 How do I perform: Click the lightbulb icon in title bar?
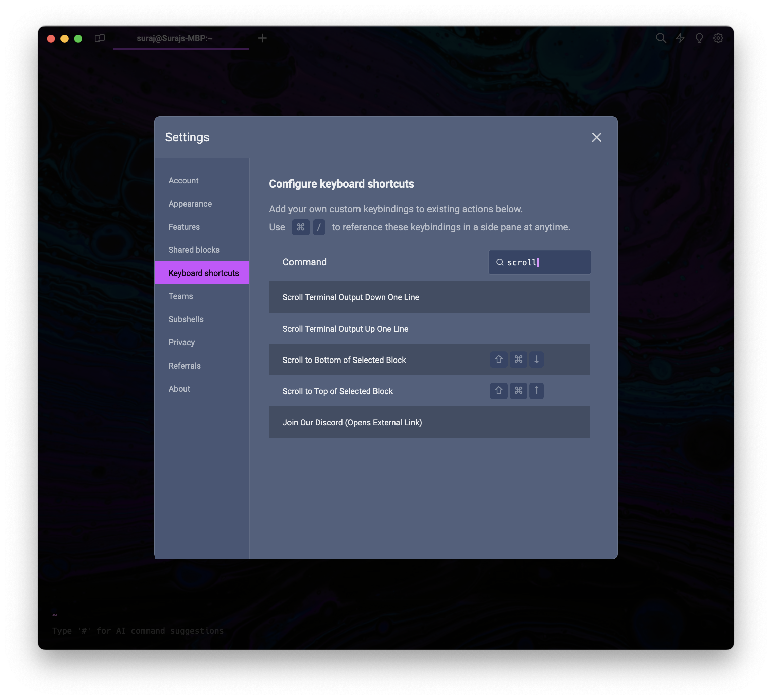699,38
